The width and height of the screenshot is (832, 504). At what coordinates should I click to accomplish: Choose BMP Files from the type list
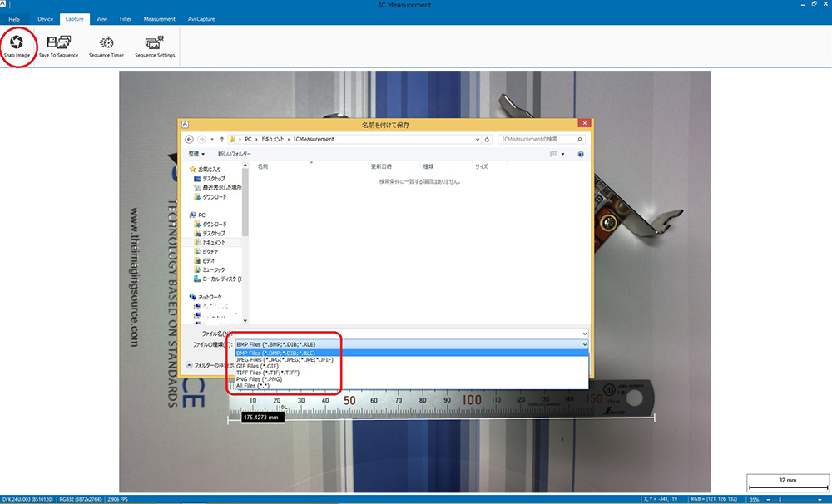click(x=412, y=353)
